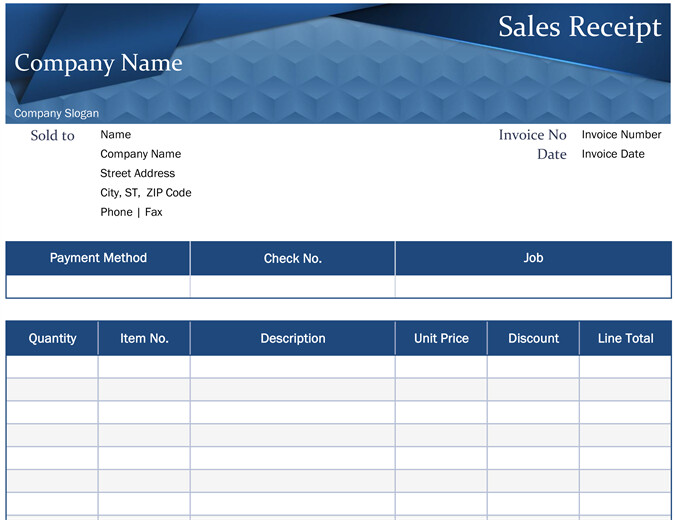Click the Line Total column header

(625, 338)
